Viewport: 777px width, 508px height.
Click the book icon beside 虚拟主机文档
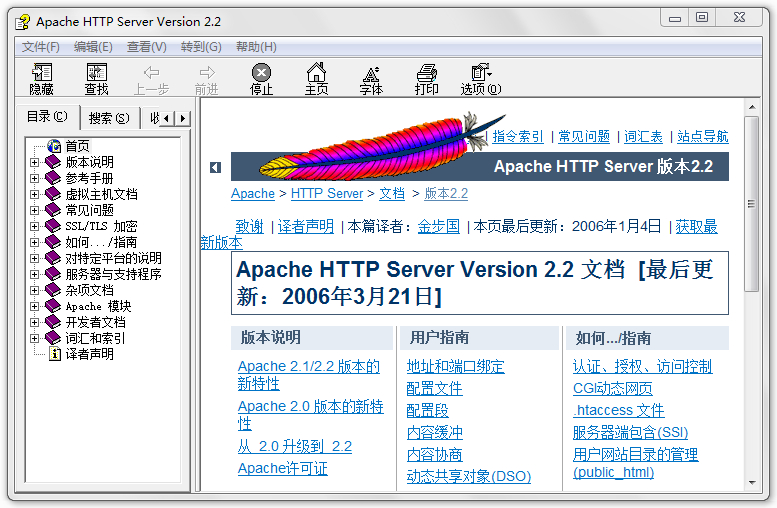point(53,194)
